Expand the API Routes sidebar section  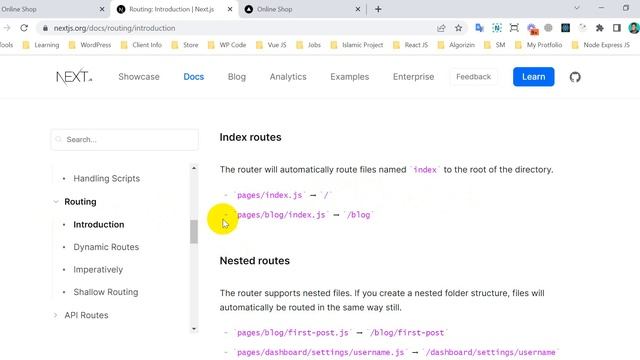tap(56, 315)
